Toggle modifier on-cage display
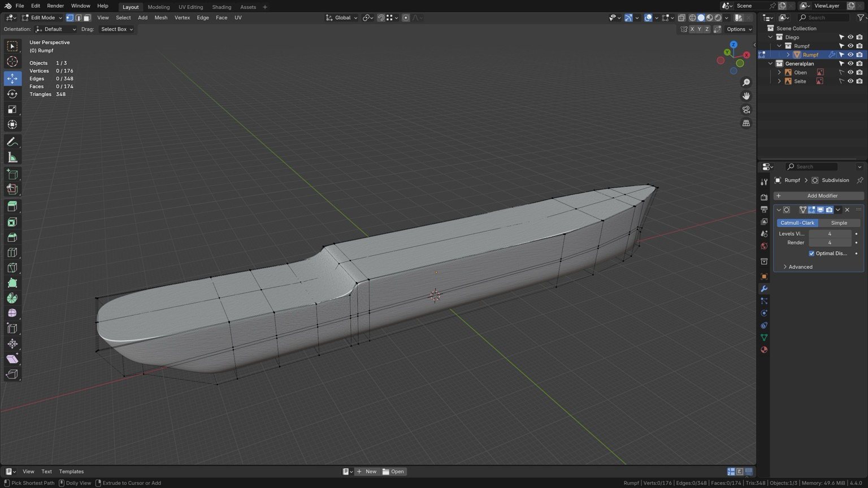Viewport: 868px width, 488px height. point(803,210)
